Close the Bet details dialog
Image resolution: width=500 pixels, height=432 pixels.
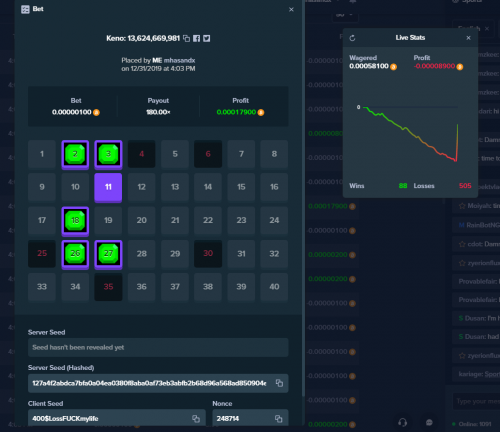point(291,9)
